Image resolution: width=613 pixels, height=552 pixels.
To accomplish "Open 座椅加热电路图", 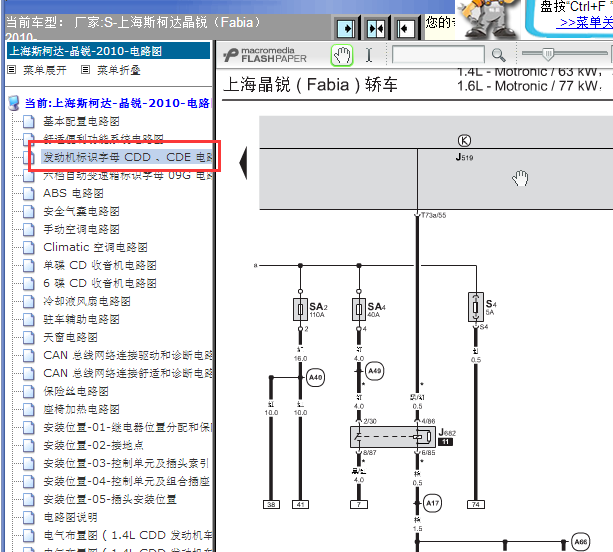I will [x=81, y=409].
